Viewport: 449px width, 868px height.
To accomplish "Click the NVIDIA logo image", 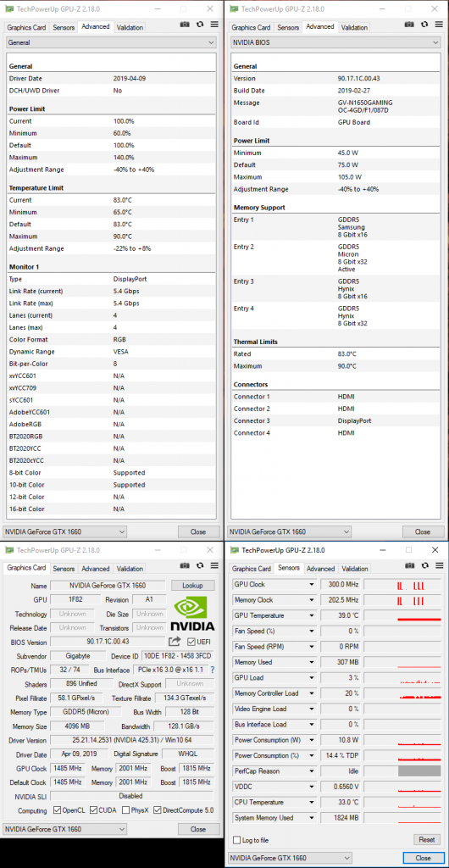I will (x=192, y=613).
